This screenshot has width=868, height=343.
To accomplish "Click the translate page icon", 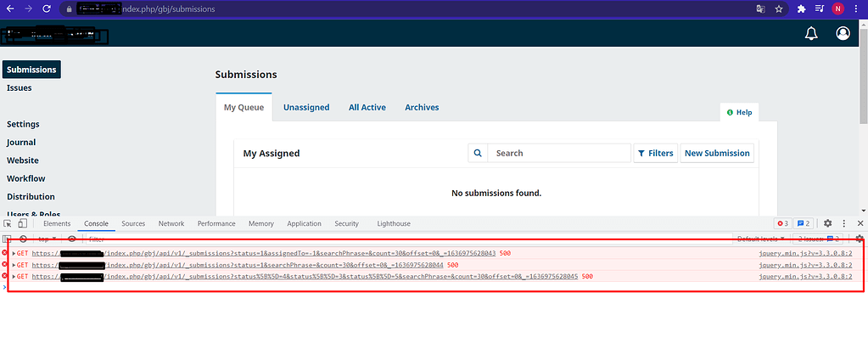I will tap(759, 9).
